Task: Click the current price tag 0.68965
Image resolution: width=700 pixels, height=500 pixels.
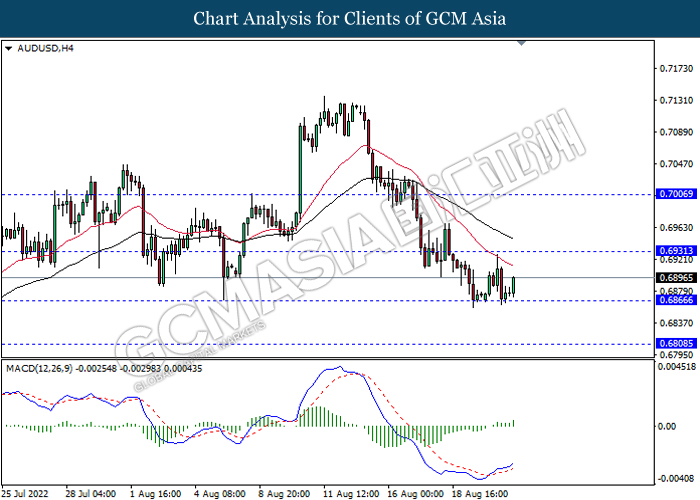Action: click(676, 278)
